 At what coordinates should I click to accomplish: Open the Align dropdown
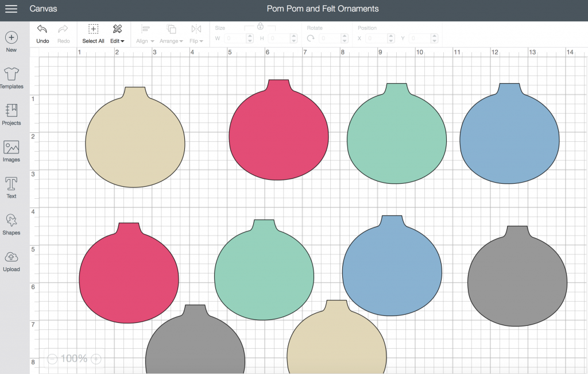145,34
